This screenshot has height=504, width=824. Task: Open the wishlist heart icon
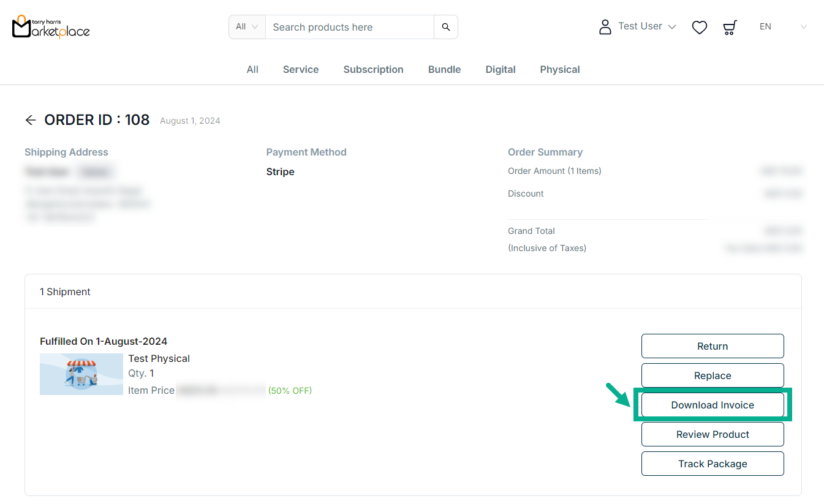click(x=699, y=27)
